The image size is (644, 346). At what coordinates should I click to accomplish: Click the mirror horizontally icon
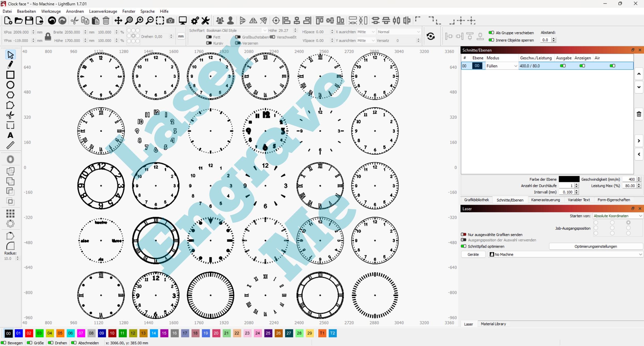[x=253, y=20]
